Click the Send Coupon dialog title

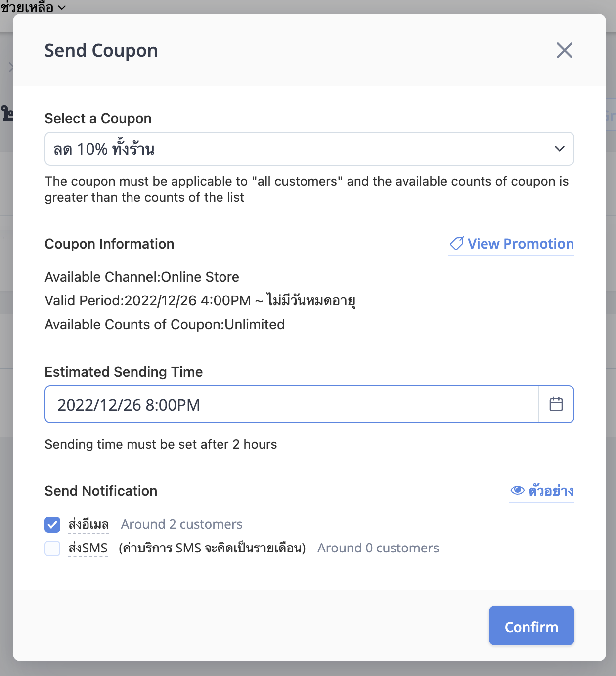pyautogui.click(x=101, y=50)
